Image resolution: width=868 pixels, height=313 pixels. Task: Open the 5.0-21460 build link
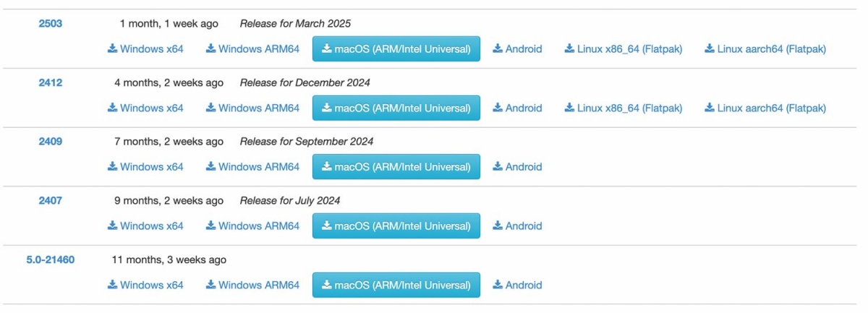coord(51,260)
